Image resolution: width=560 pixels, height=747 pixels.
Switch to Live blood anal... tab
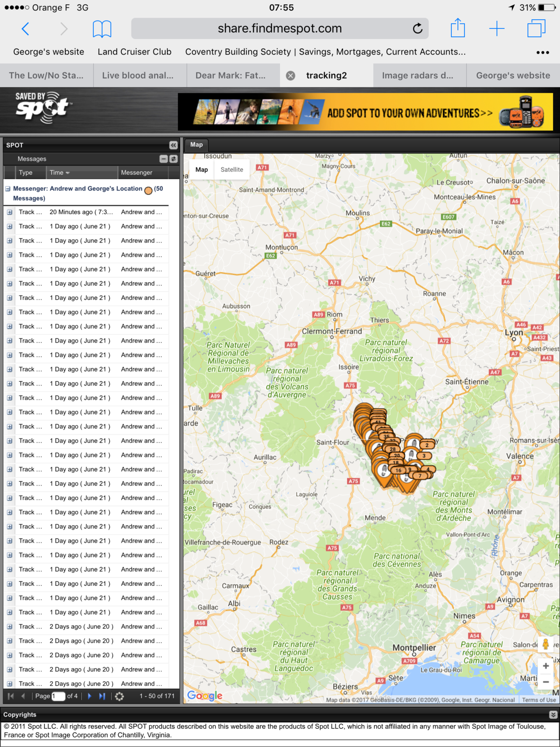(x=140, y=76)
